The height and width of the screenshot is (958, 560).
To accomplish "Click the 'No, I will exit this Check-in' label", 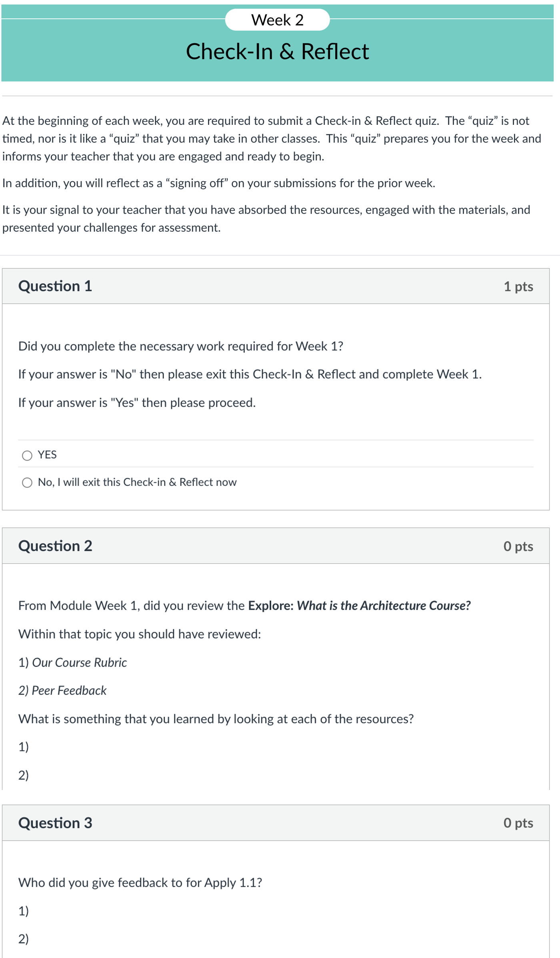I will point(137,482).
